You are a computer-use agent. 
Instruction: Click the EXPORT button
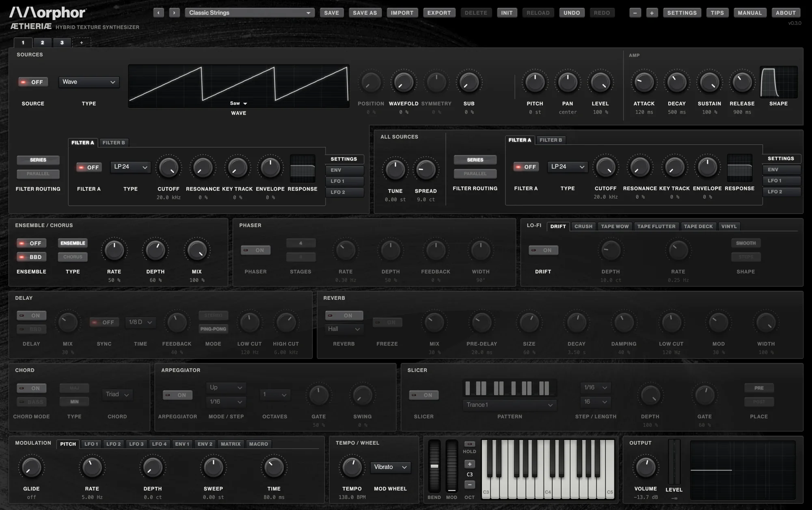tap(439, 13)
